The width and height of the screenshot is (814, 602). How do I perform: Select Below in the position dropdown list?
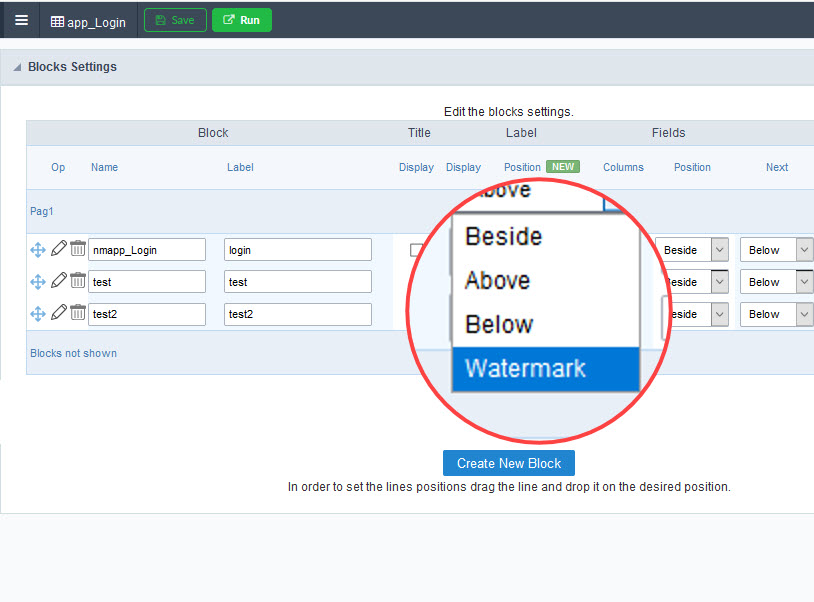click(x=546, y=324)
